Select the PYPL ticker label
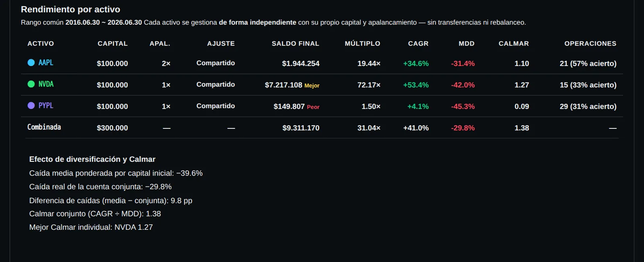This screenshot has height=262, width=644. [46, 105]
